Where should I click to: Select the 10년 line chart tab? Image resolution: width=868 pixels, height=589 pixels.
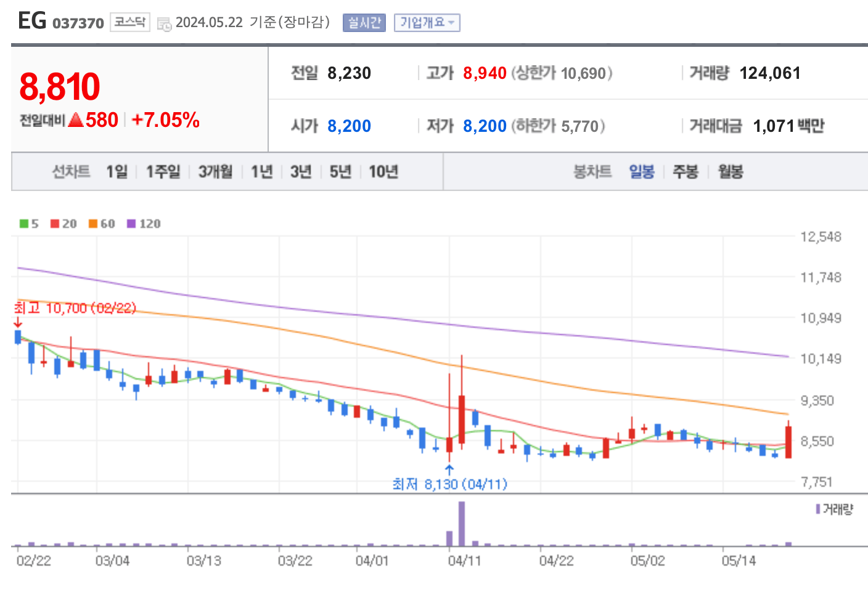[x=383, y=171]
